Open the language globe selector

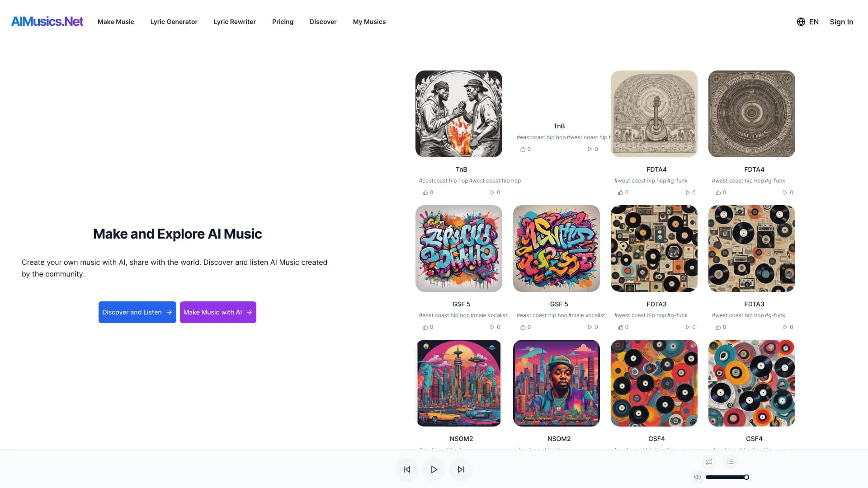[800, 21]
